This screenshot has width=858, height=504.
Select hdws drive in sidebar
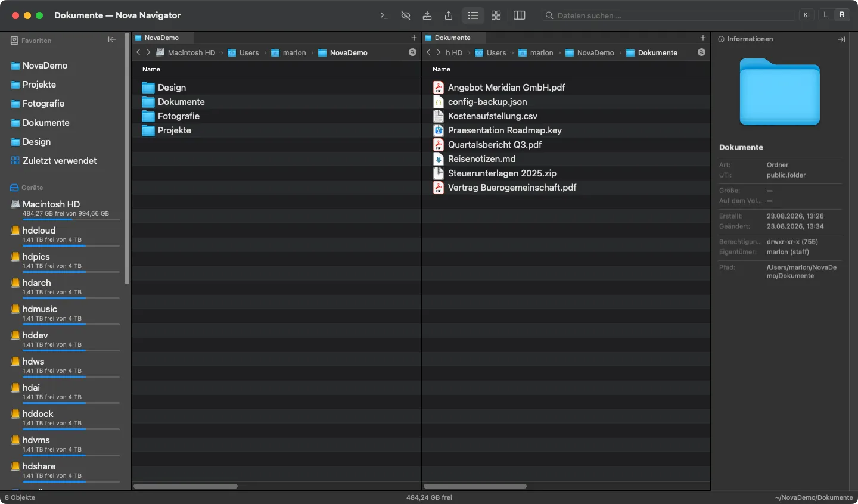(64, 366)
